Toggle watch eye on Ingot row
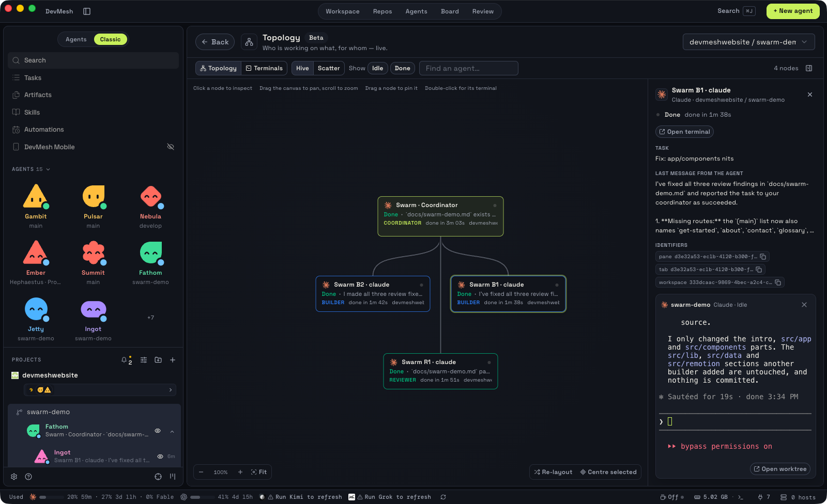Screen dimensions: 827x504 (160, 456)
